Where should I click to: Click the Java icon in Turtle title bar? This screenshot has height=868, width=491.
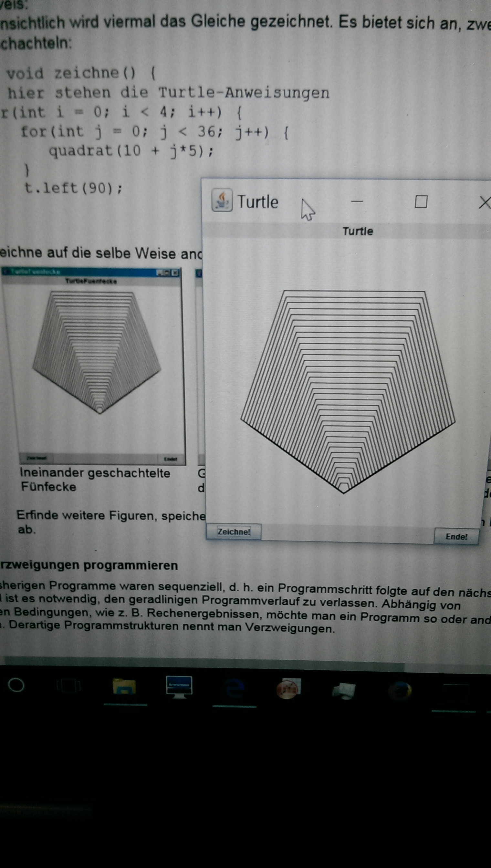(x=222, y=200)
